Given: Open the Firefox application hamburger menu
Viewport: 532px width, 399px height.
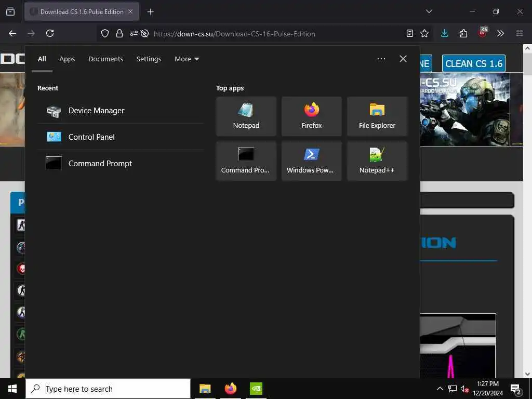Looking at the screenshot, I should (520, 33).
